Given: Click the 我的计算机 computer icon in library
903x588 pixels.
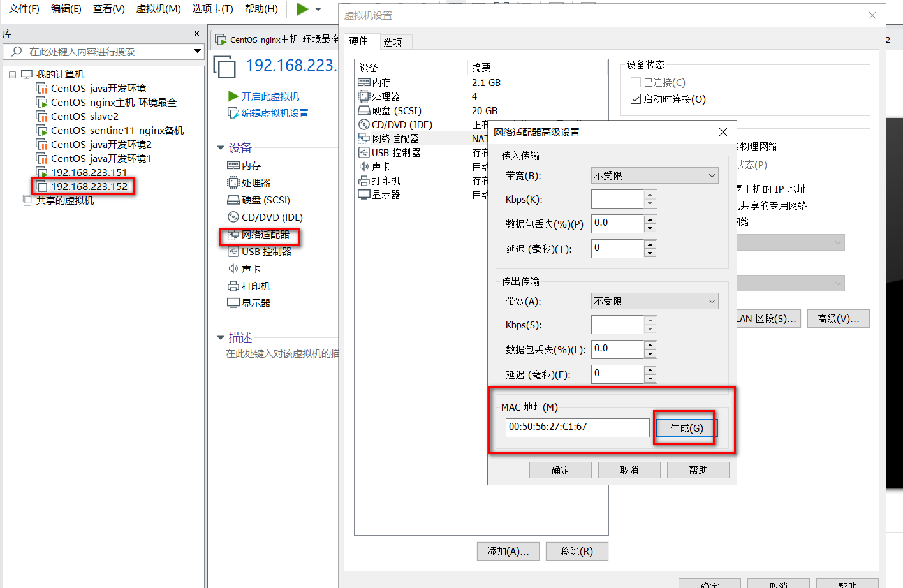Looking at the screenshot, I should point(27,74).
